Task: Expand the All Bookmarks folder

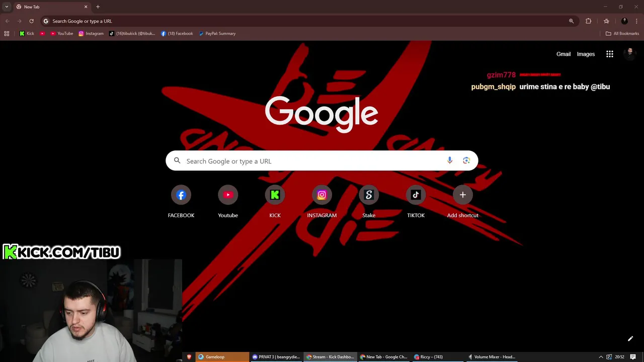Action: (622, 34)
